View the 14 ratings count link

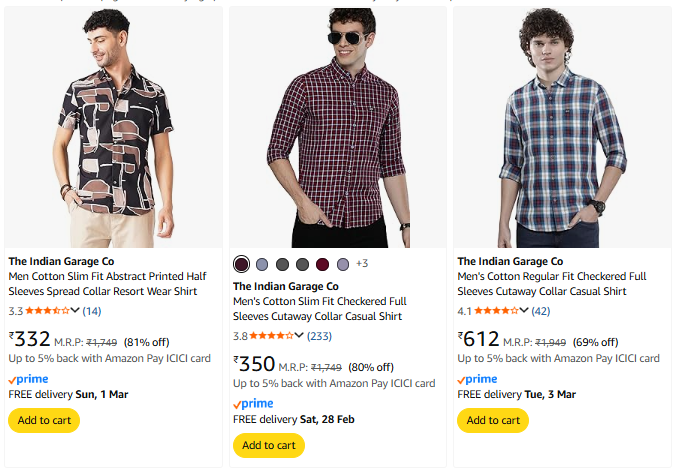[x=92, y=311]
